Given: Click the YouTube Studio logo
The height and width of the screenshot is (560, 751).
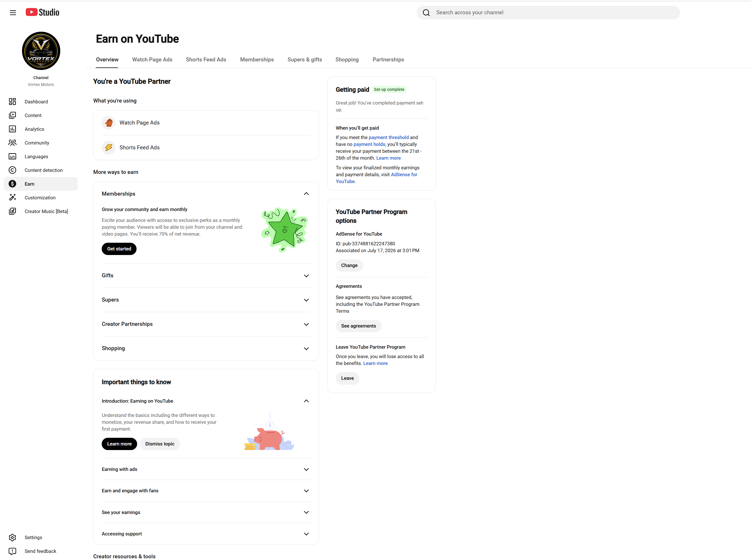Looking at the screenshot, I should tap(42, 13).
